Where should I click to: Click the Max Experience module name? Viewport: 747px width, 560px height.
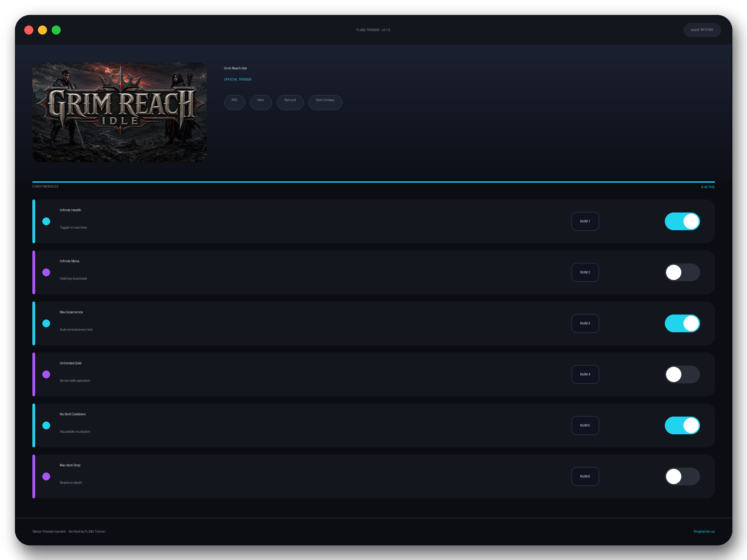tap(71, 312)
